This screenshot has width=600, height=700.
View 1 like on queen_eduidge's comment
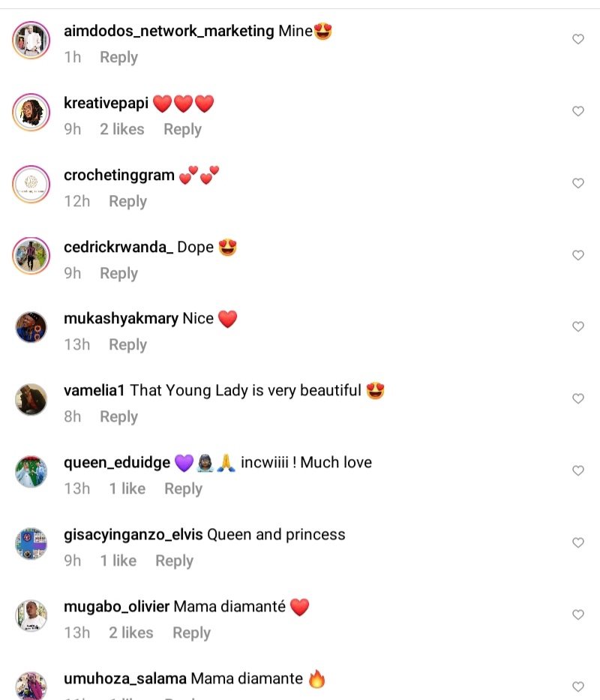(127, 489)
